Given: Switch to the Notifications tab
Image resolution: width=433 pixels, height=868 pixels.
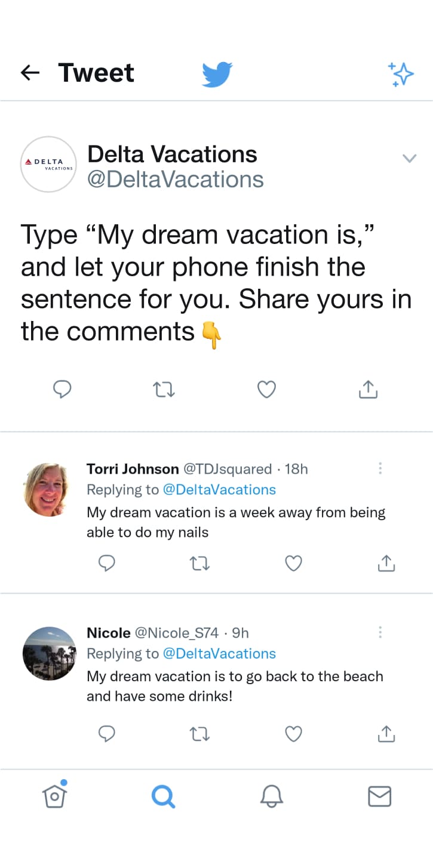Looking at the screenshot, I should click(271, 796).
